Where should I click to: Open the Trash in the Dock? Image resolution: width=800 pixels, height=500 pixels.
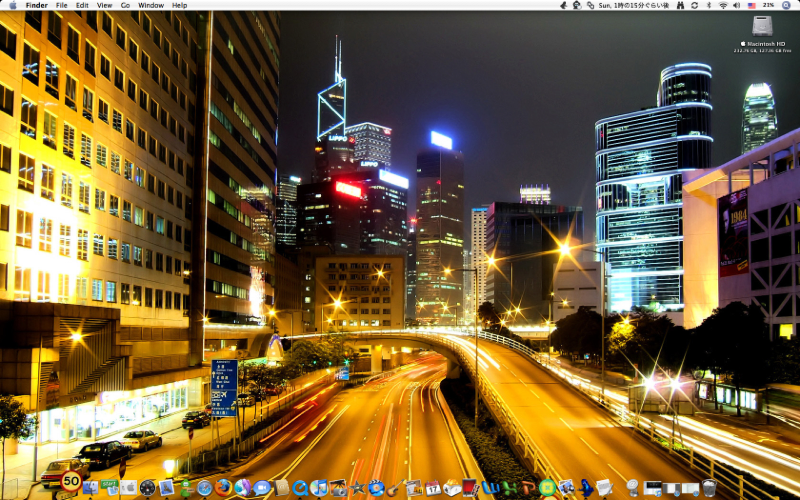pyautogui.click(x=709, y=488)
